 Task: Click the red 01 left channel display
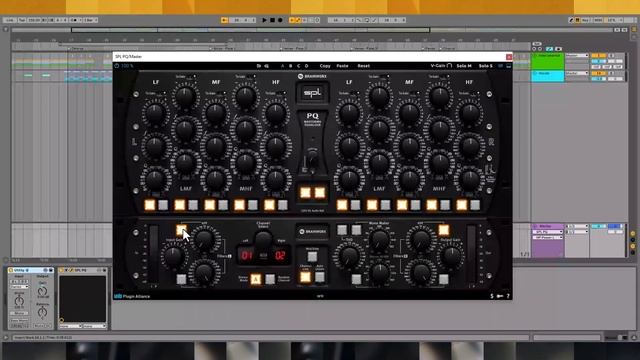pyautogui.click(x=247, y=256)
